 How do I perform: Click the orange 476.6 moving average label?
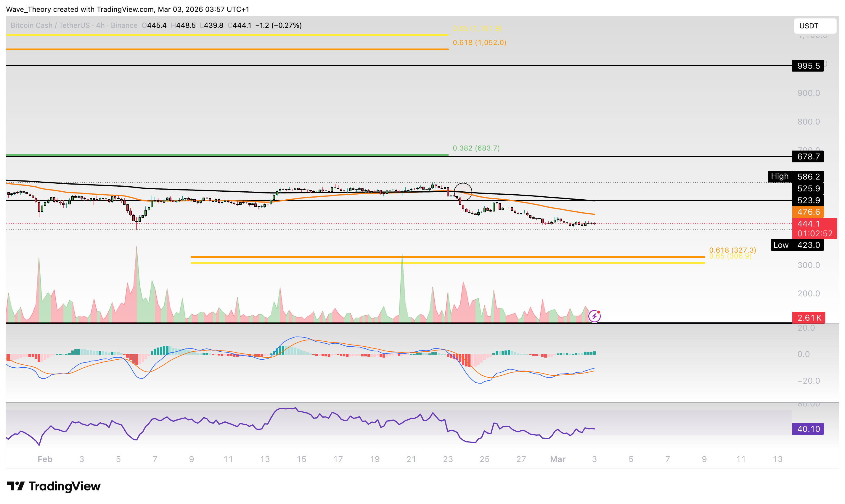[808, 212]
